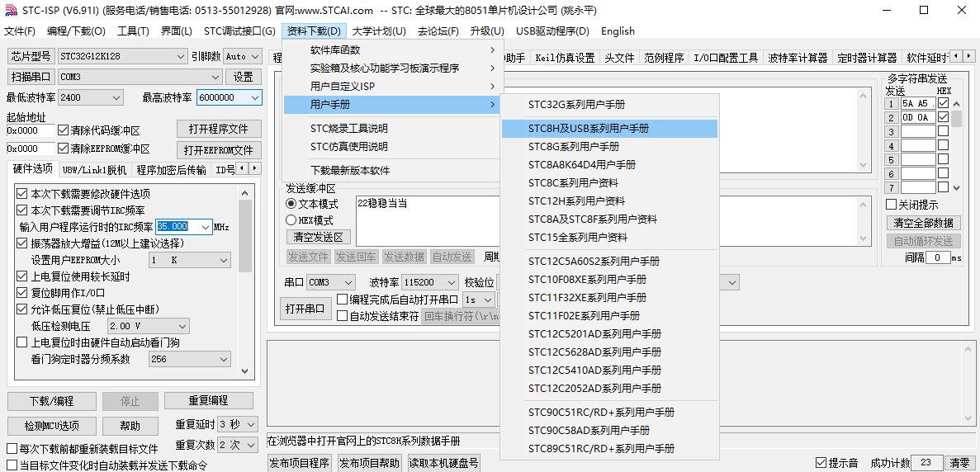The height and width of the screenshot is (472, 980).
Task: Click 清空发送区 button
Action: [319, 238]
